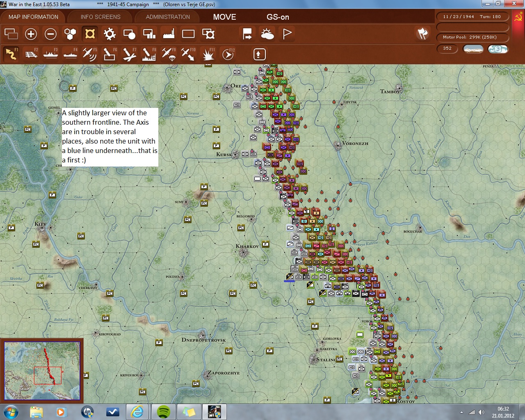The image size is (525, 420).
Task: Select the F9 air transport mode
Action: click(169, 54)
